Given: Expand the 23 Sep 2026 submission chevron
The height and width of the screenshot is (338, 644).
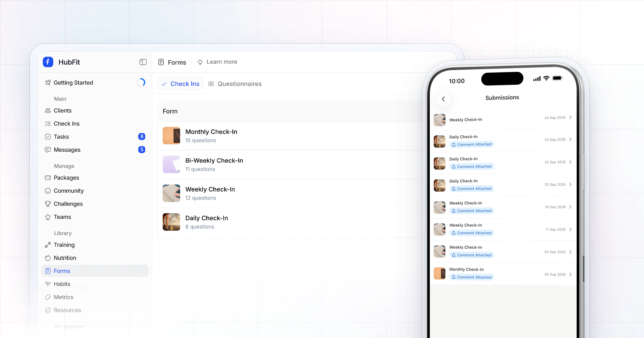Looking at the screenshot, I should 570,139.
